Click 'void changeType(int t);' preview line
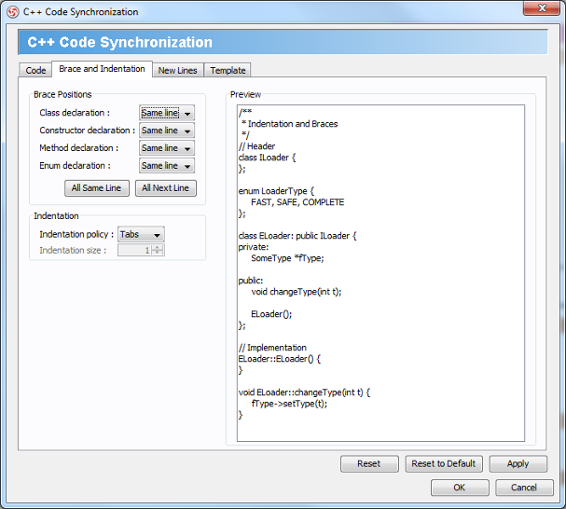Image resolution: width=566 pixels, height=509 pixels. click(x=296, y=292)
